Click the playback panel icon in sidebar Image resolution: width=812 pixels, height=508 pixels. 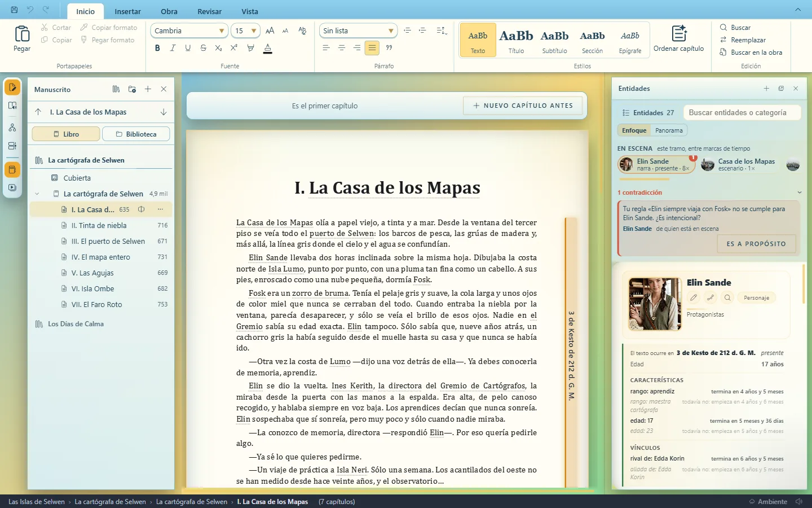12,187
